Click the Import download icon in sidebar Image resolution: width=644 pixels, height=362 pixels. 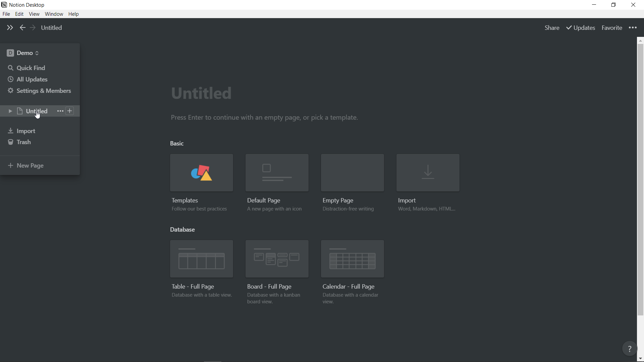[x=11, y=131]
